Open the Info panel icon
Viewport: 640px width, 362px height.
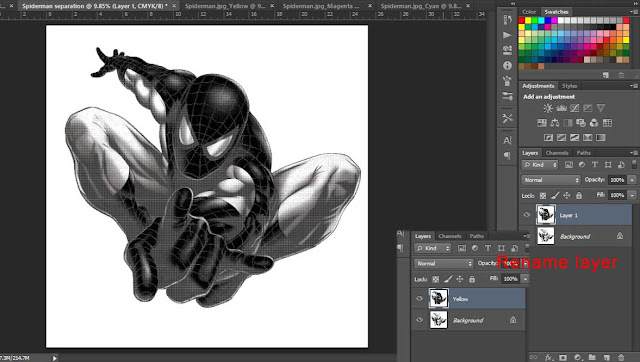pyautogui.click(x=507, y=66)
